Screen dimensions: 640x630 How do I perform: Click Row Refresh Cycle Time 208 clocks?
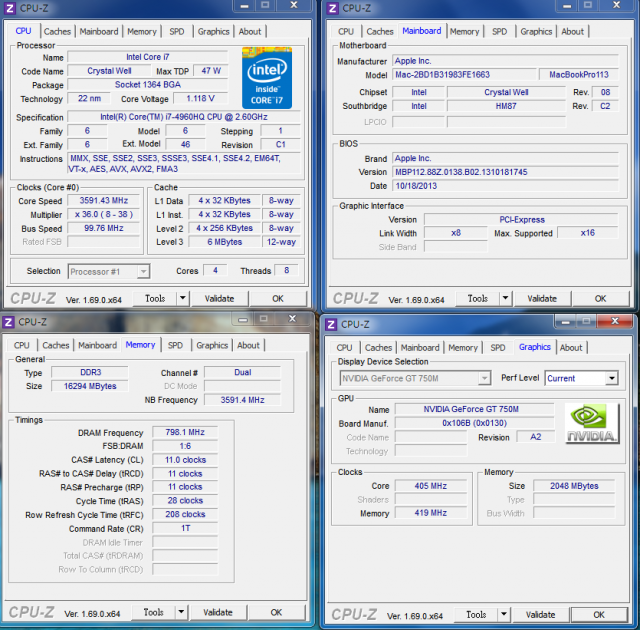coord(185,515)
